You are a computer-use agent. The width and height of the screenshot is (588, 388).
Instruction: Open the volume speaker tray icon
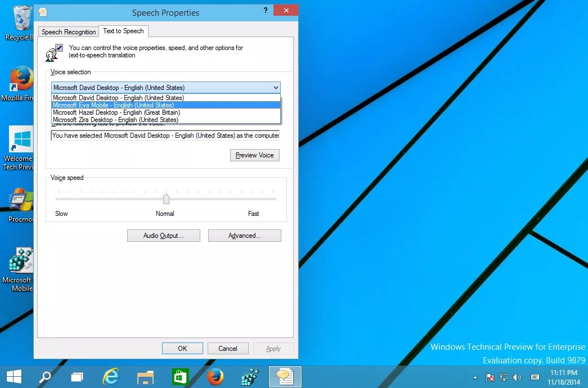517,377
